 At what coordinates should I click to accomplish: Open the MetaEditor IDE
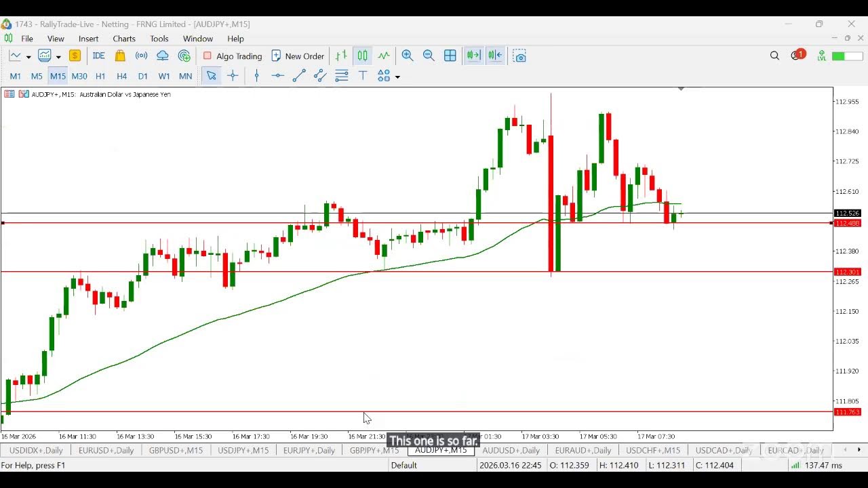click(98, 56)
